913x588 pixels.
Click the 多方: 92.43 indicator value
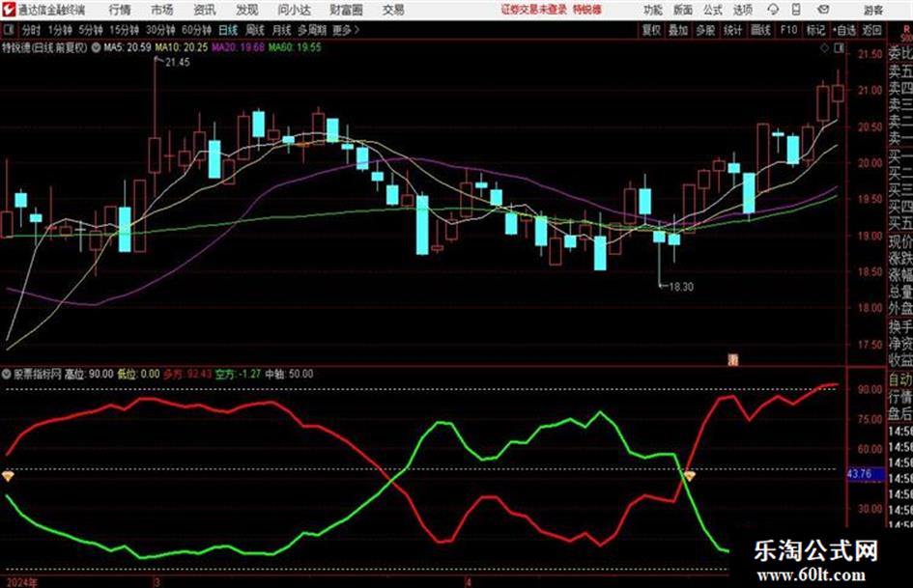[x=187, y=374]
